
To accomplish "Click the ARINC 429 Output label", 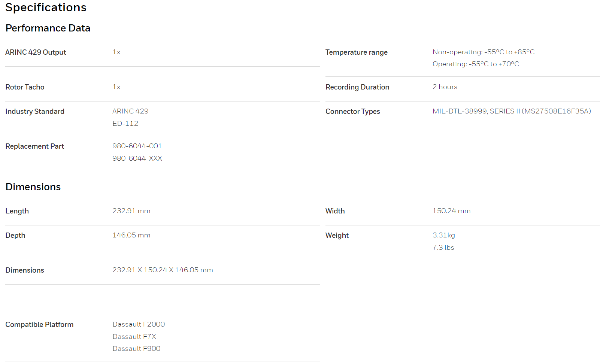I will [x=36, y=52].
